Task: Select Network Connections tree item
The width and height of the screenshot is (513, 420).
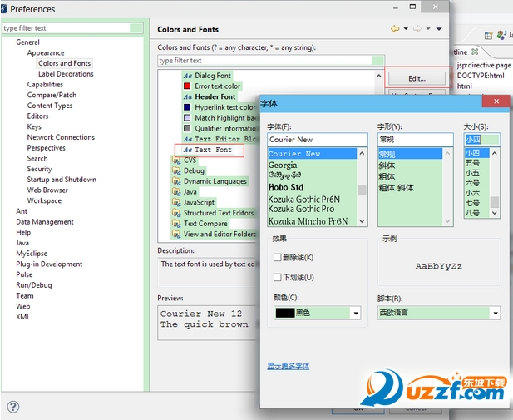Action: click(x=61, y=137)
